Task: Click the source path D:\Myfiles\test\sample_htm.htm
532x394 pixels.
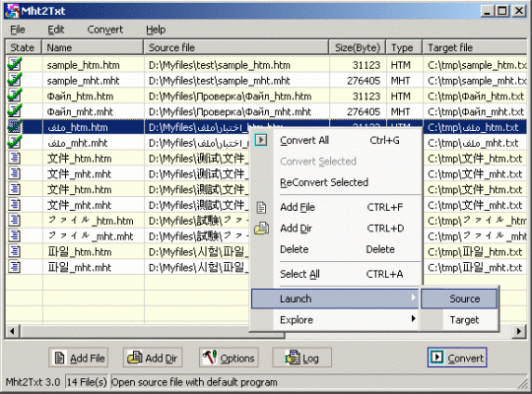Action: point(219,65)
